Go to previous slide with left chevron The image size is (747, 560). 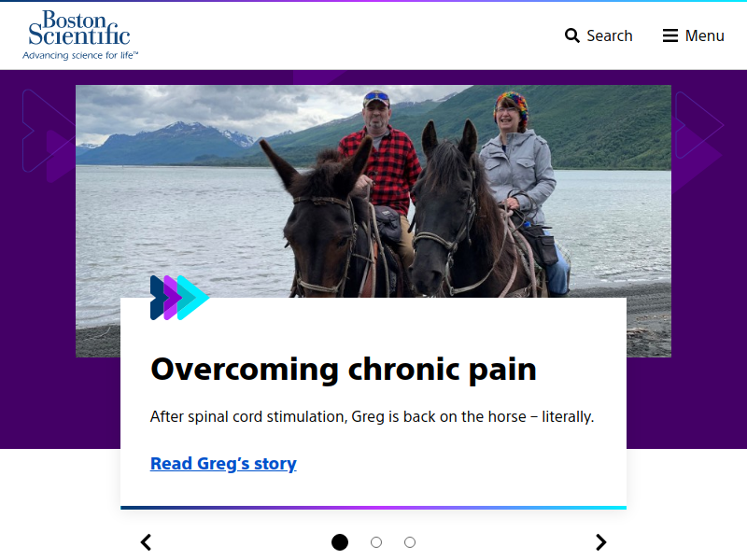point(146,542)
